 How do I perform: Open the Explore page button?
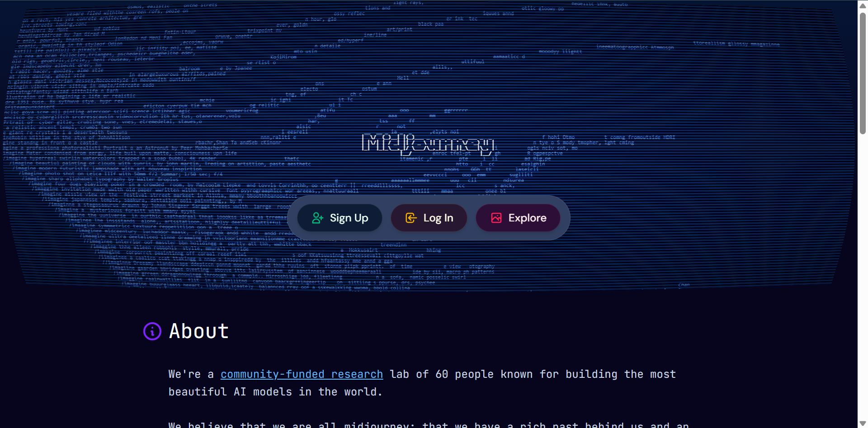click(x=518, y=218)
